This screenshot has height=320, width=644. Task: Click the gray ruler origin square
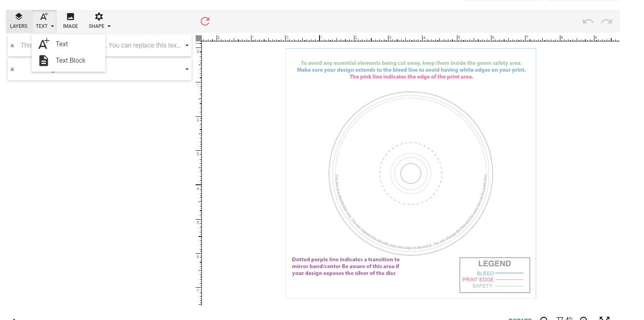pyautogui.click(x=199, y=39)
